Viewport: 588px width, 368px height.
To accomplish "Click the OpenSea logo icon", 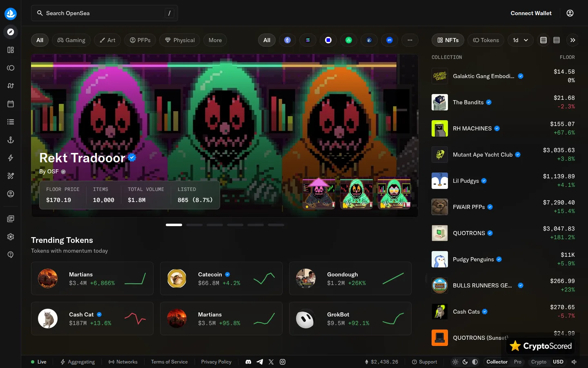I will pos(11,13).
